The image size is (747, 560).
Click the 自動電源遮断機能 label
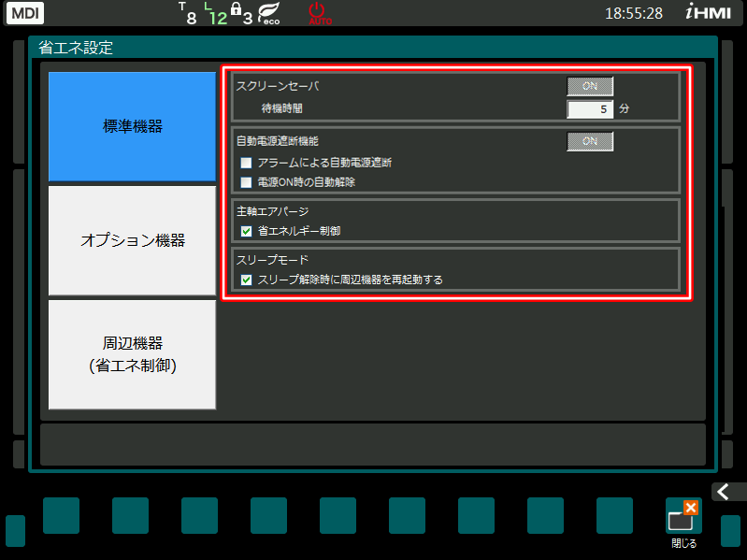278,141
